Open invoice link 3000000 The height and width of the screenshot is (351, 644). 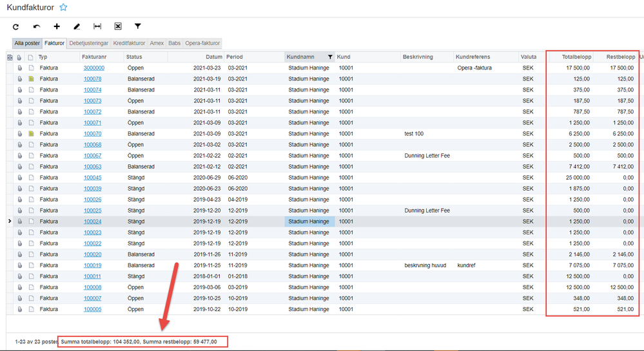point(94,68)
